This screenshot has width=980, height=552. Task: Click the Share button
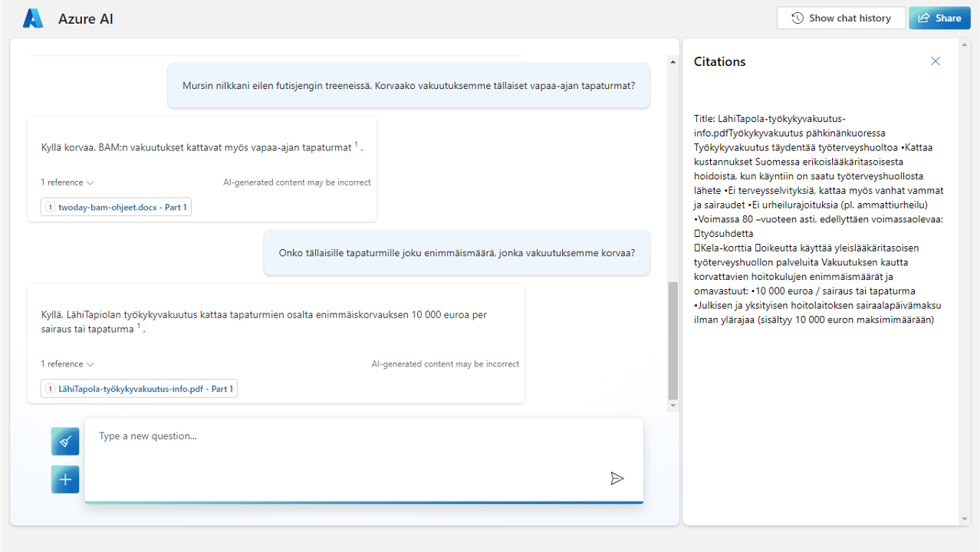tap(939, 18)
